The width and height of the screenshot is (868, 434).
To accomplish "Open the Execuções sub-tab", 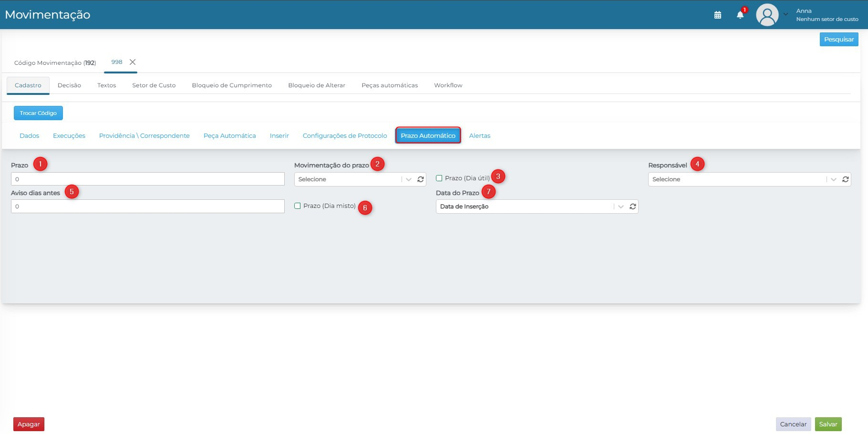I will [69, 136].
